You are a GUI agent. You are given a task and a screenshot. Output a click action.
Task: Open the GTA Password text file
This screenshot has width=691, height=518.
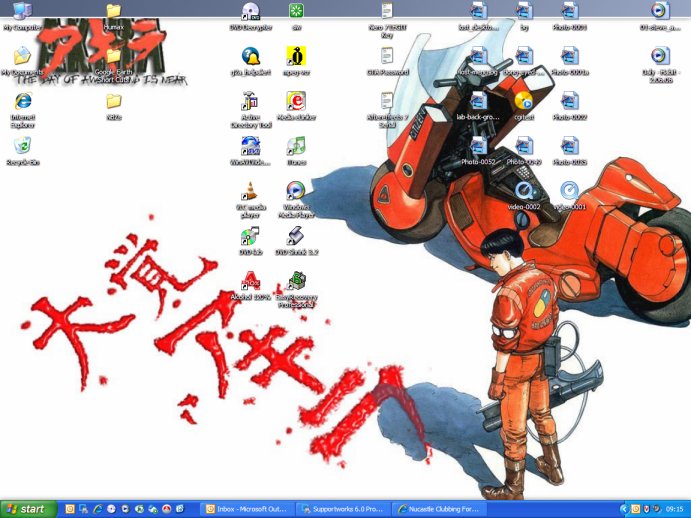pyautogui.click(x=387, y=56)
